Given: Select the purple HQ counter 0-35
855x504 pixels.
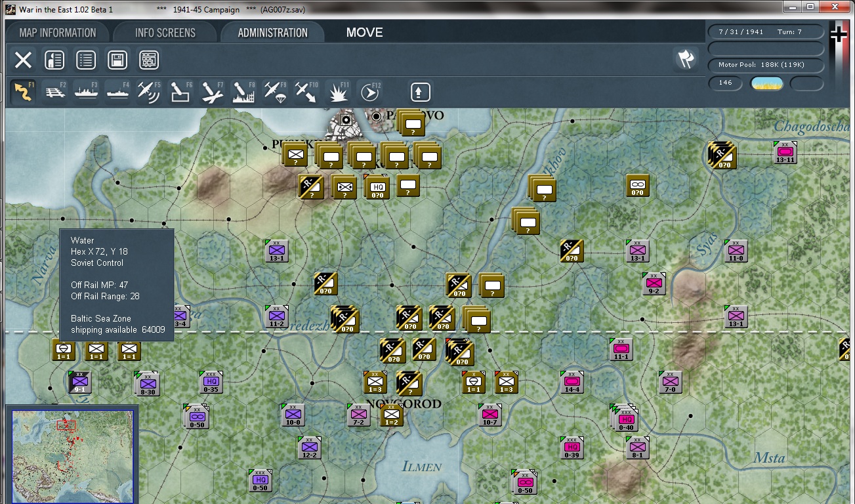Looking at the screenshot, I should [211, 382].
